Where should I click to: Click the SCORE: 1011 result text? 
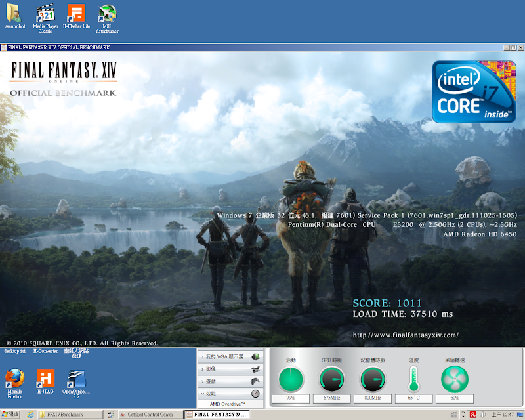click(387, 303)
